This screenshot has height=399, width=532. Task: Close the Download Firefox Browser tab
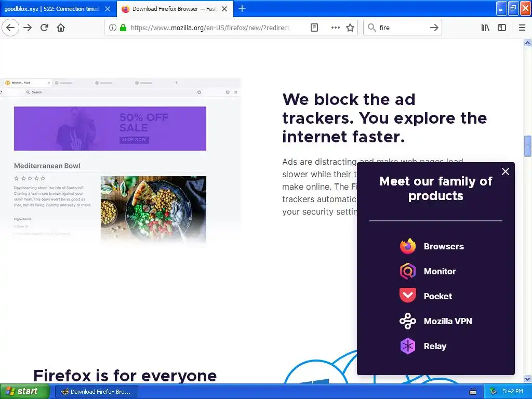224,9
